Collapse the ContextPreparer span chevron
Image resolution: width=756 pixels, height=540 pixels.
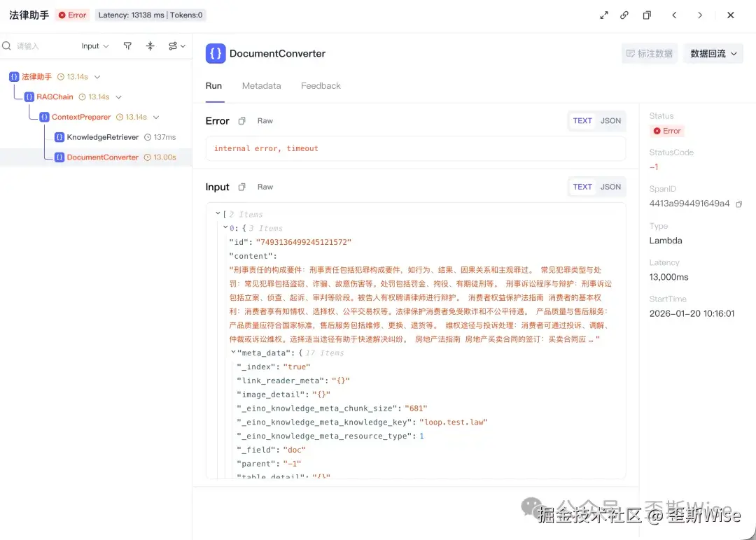click(x=156, y=117)
